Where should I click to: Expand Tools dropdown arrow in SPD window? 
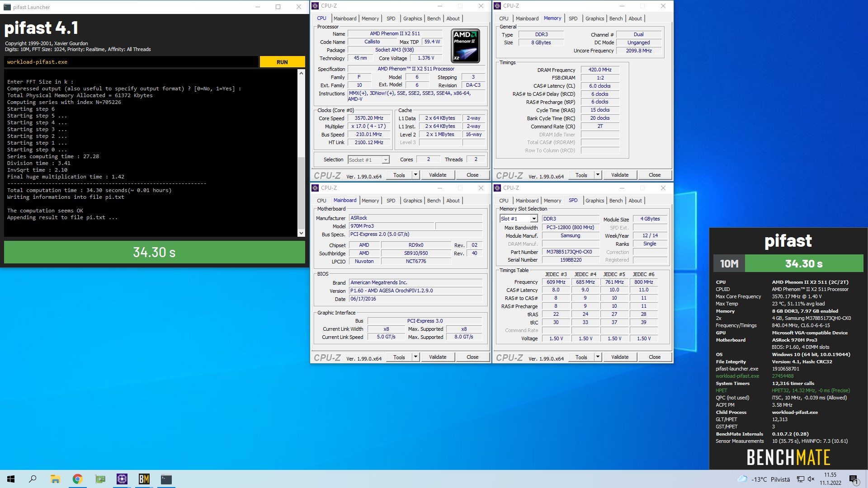(598, 357)
